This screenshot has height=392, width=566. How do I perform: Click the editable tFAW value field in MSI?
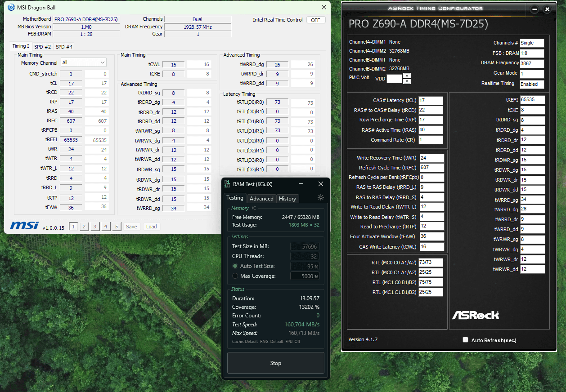(x=97, y=206)
